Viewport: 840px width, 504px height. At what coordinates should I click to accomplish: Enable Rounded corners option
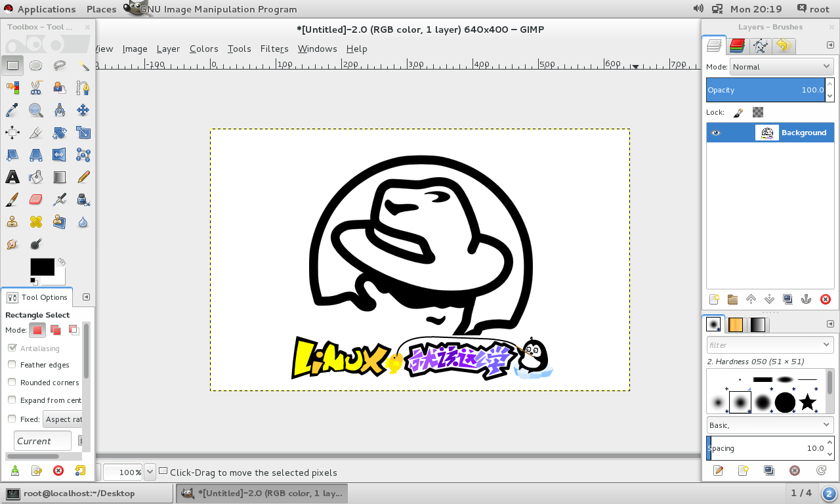[12, 382]
